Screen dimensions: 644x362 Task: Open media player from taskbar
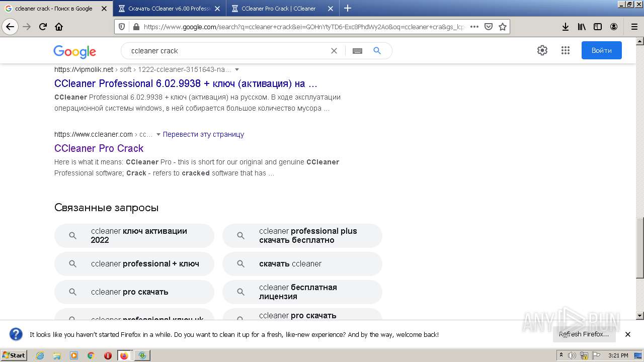point(74,355)
